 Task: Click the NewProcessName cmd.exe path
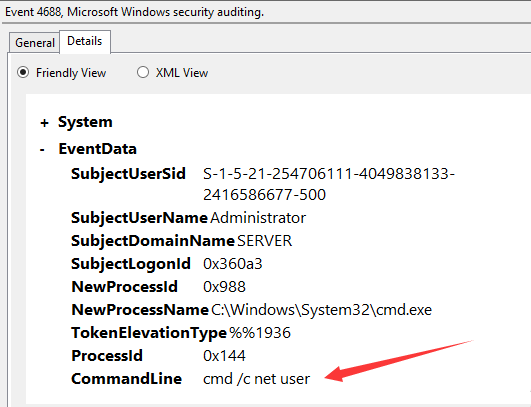(x=321, y=310)
